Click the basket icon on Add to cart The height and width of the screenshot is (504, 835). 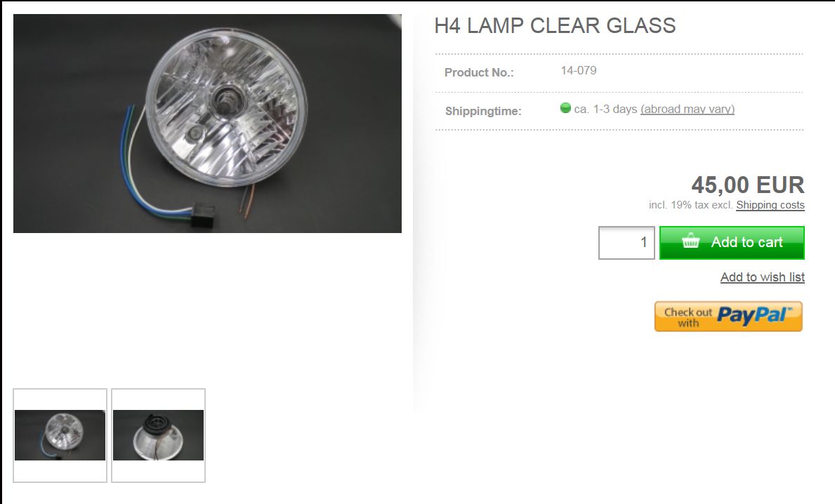(691, 241)
